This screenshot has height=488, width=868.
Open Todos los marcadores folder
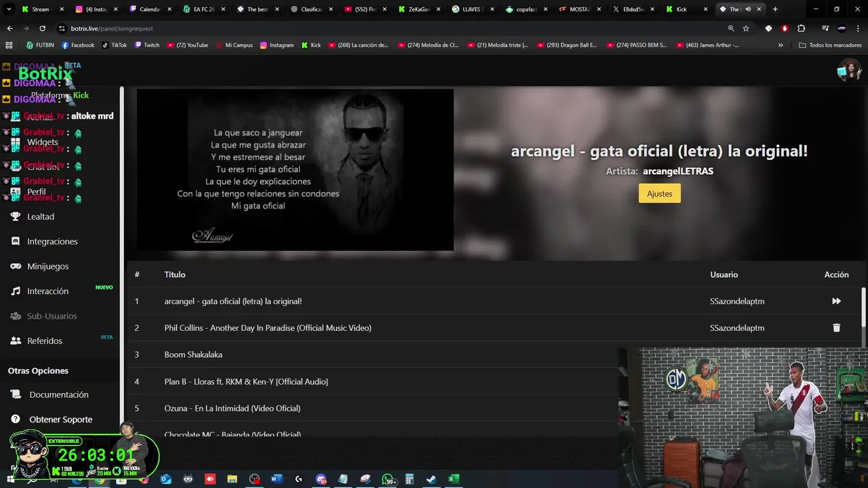830,45
